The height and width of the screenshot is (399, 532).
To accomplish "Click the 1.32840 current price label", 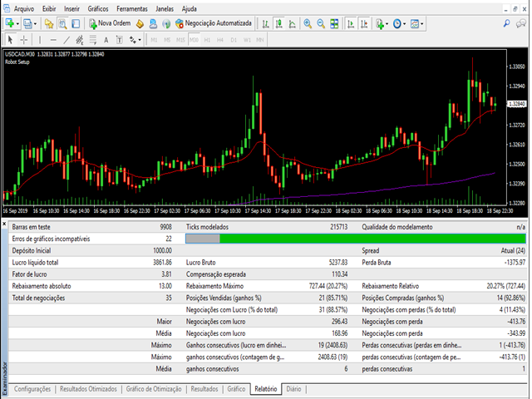I will tap(517, 104).
